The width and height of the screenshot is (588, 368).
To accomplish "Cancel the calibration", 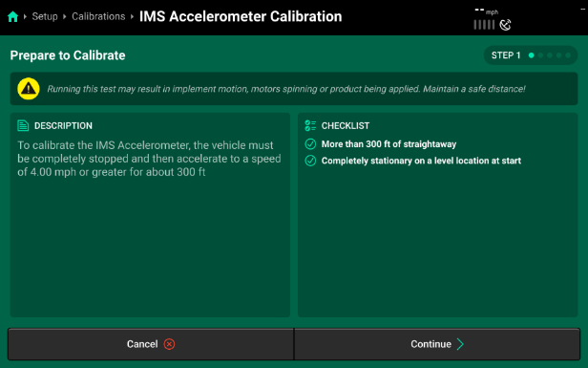I will pos(151,344).
